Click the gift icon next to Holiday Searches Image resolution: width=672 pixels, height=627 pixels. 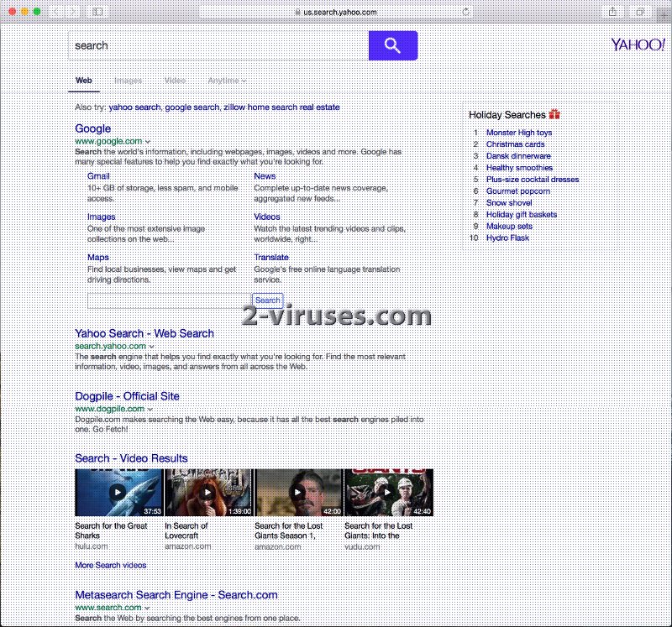(x=554, y=114)
